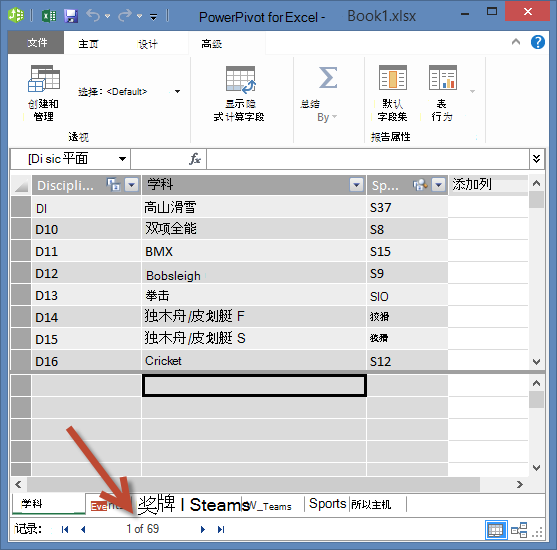557x550 pixels.
Task: Click the select-all corner of grid
Action: point(21,185)
